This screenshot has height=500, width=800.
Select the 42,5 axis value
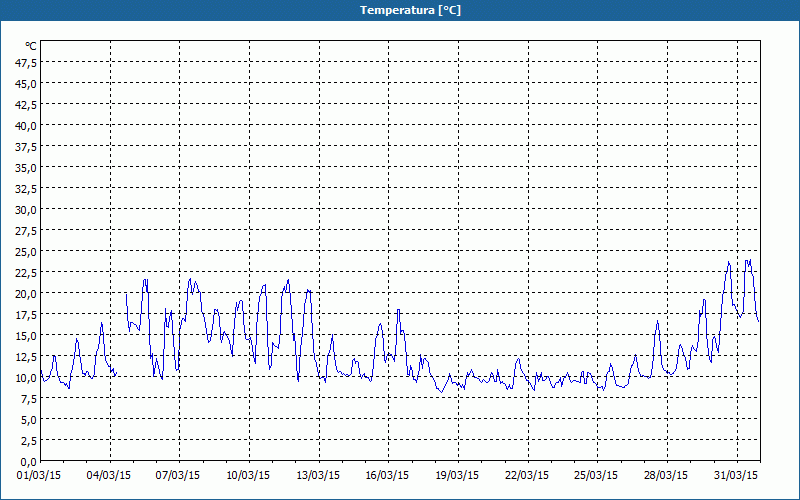[27, 104]
